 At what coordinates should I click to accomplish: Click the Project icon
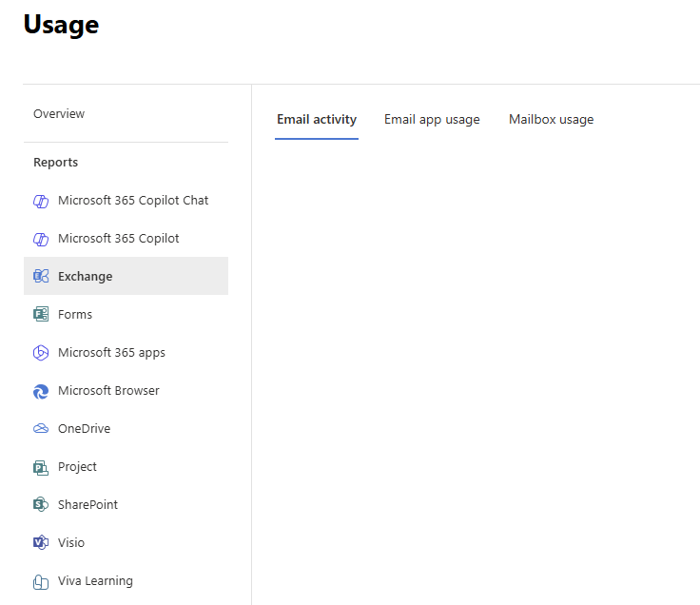(x=41, y=467)
